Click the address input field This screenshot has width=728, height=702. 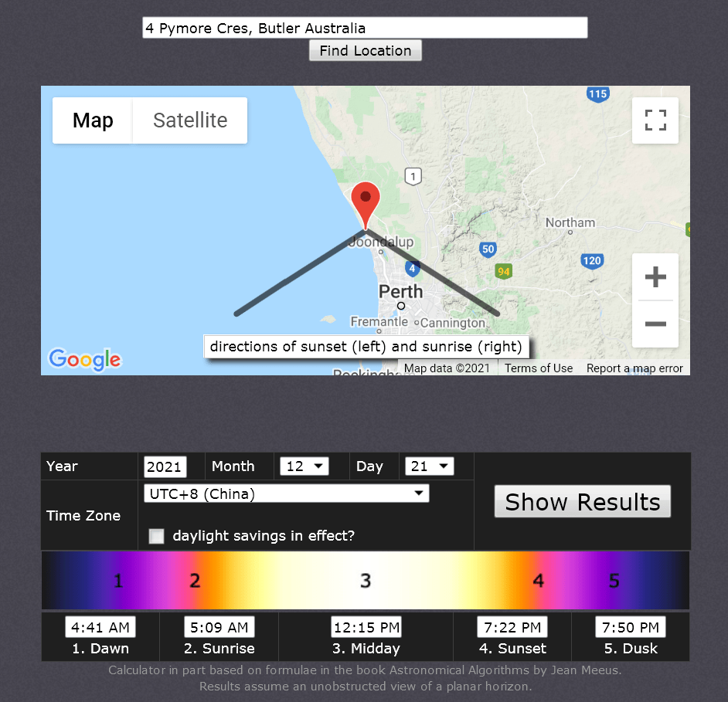pos(365,29)
